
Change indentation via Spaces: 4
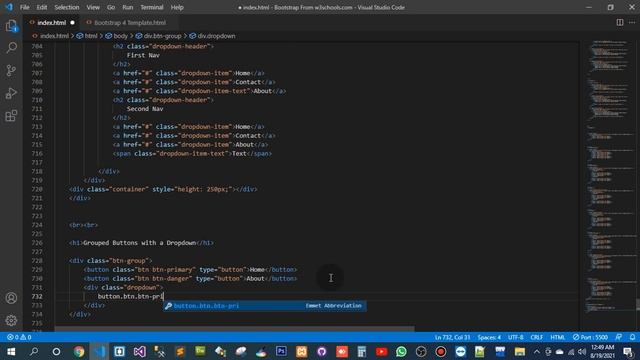pos(489,337)
